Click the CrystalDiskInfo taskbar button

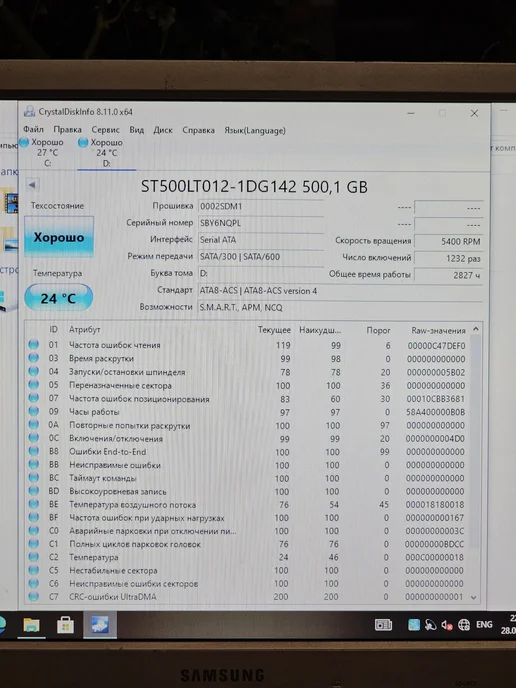pyautogui.click(x=100, y=625)
